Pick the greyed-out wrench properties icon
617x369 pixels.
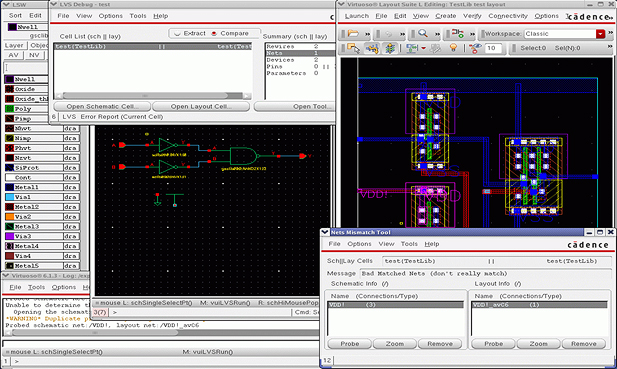pos(435,48)
